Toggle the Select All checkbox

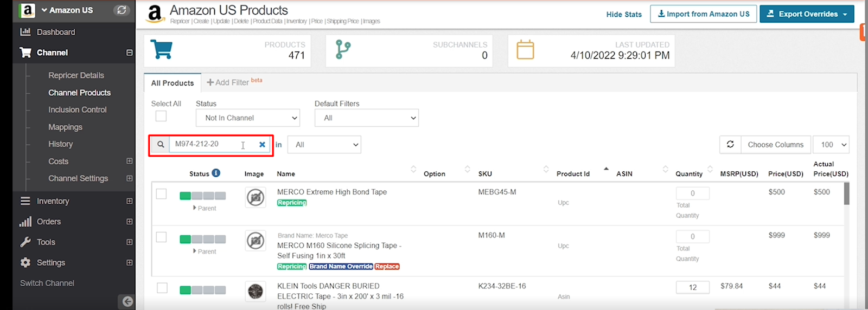tap(161, 116)
